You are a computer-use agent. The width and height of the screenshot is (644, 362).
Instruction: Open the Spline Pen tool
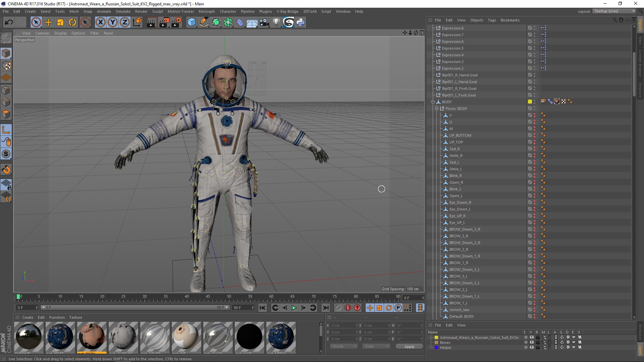tap(204, 22)
